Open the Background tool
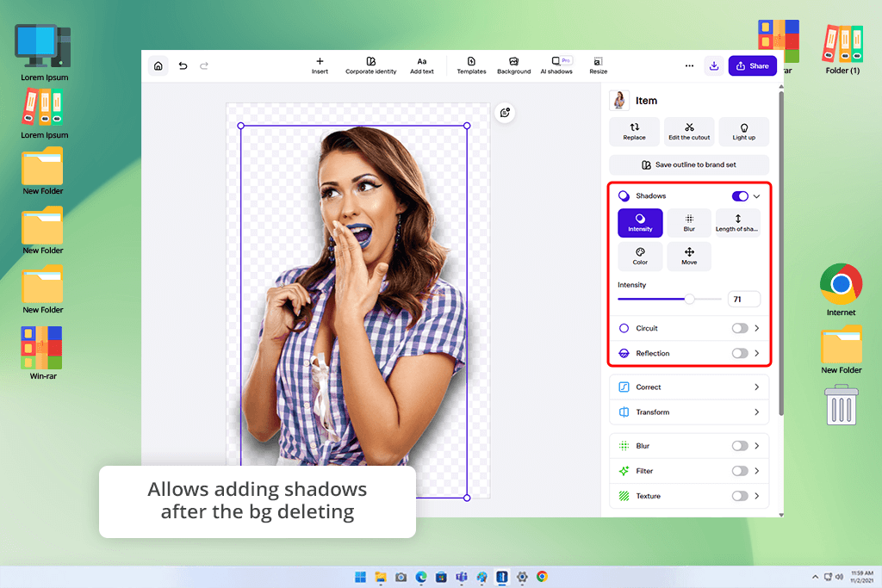The image size is (882, 588). point(513,65)
